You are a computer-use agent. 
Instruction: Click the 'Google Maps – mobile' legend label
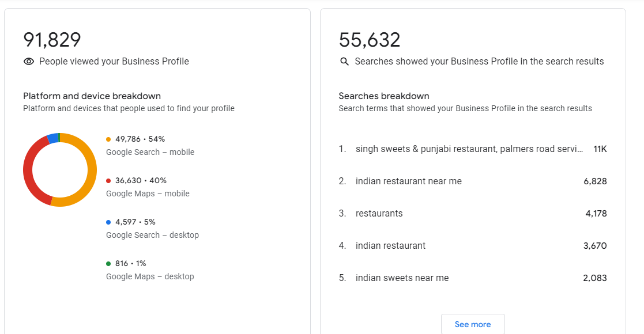pyautogui.click(x=148, y=194)
